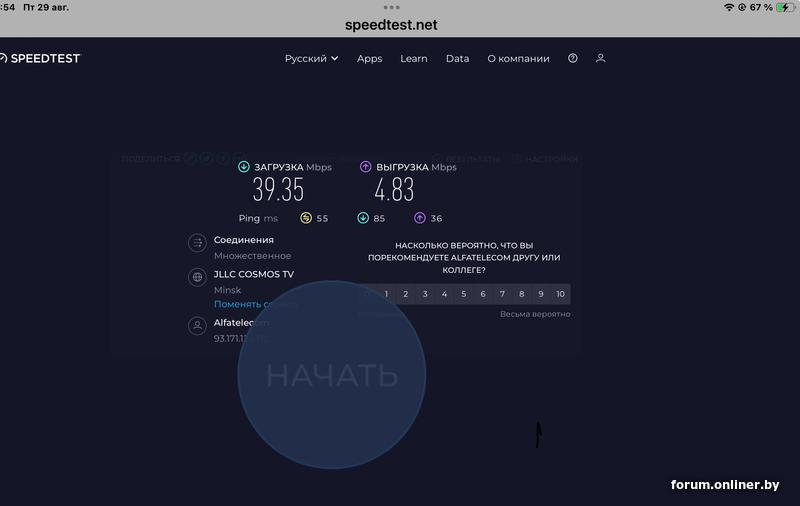
Task: Open the Русский language dropdown
Action: (311, 59)
